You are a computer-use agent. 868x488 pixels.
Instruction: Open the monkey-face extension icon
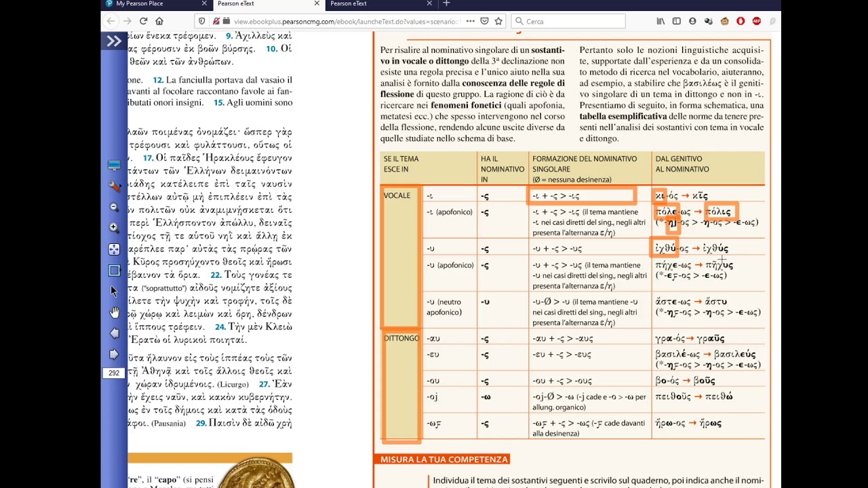(x=724, y=21)
